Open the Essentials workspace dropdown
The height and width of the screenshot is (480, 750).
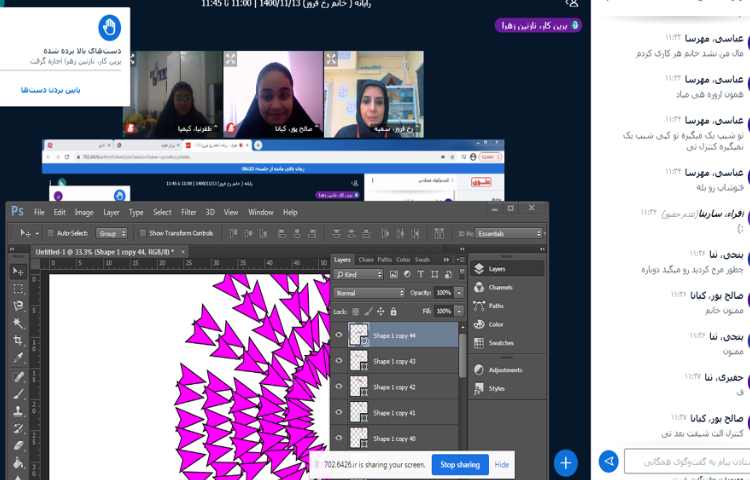(509, 234)
